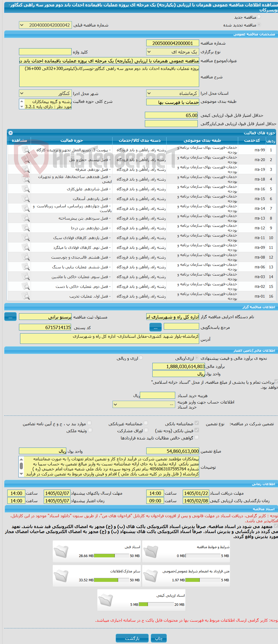Open view icon for row rra-03
278x644 pixels.
pyautogui.click(x=26, y=277)
